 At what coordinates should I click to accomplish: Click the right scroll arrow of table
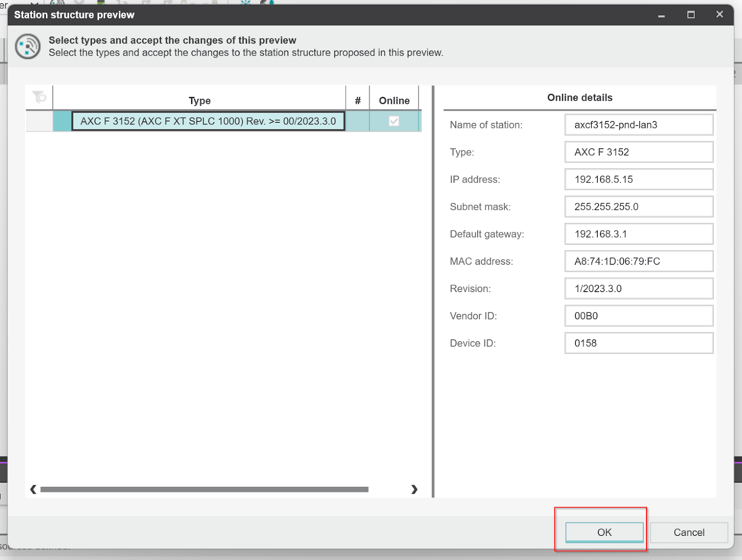tap(414, 489)
